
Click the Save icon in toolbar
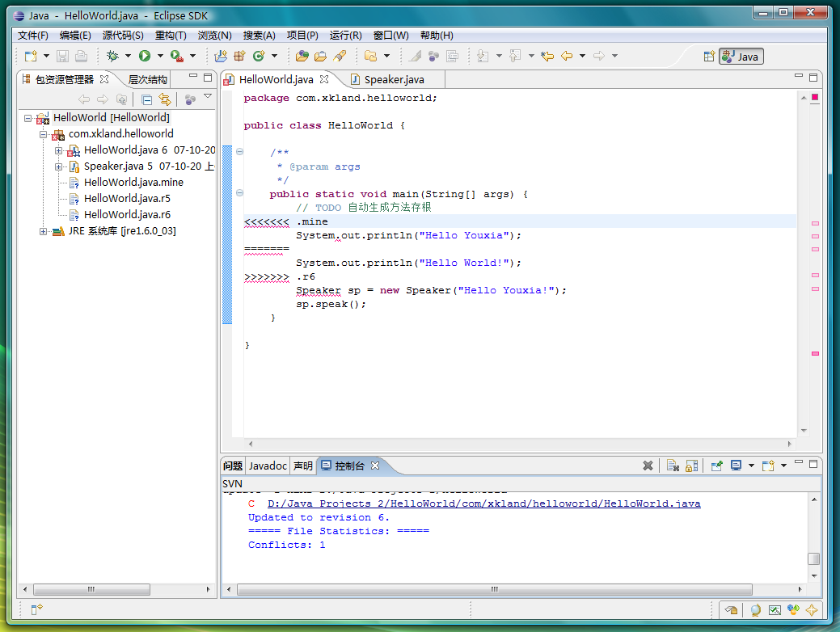coord(63,56)
